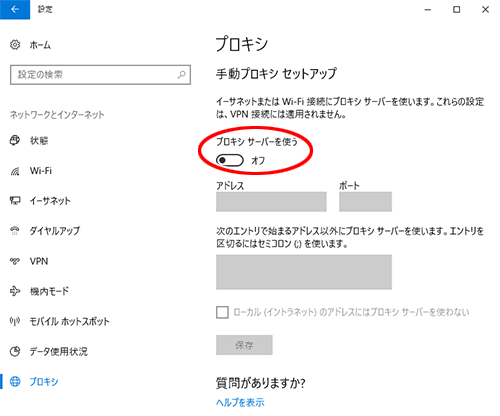Check the ローカル (イントラネット) bypass checkbox

[x=222, y=312]
